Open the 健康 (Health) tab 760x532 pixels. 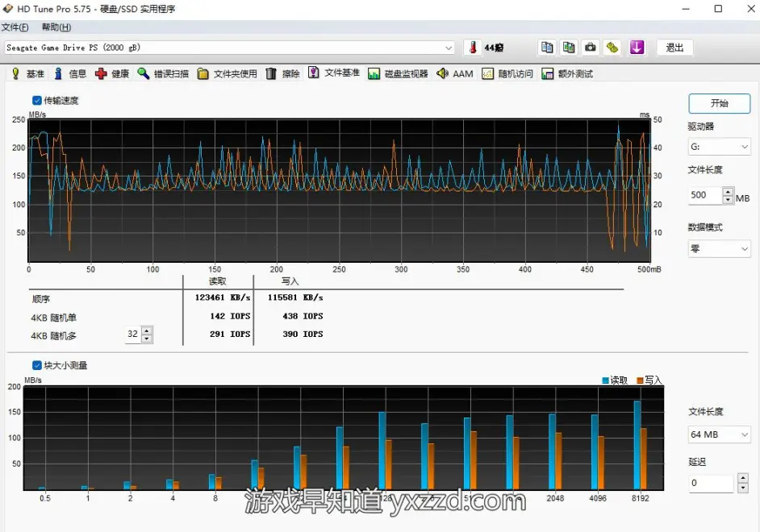click(x=112, y=74)
